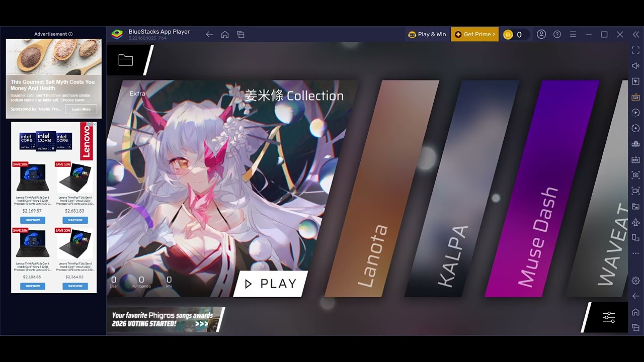Open the BlueStacks account profile icon
The height and width of the screenshot is (362, 644).
pyautogui.click(x=541, y=34)
